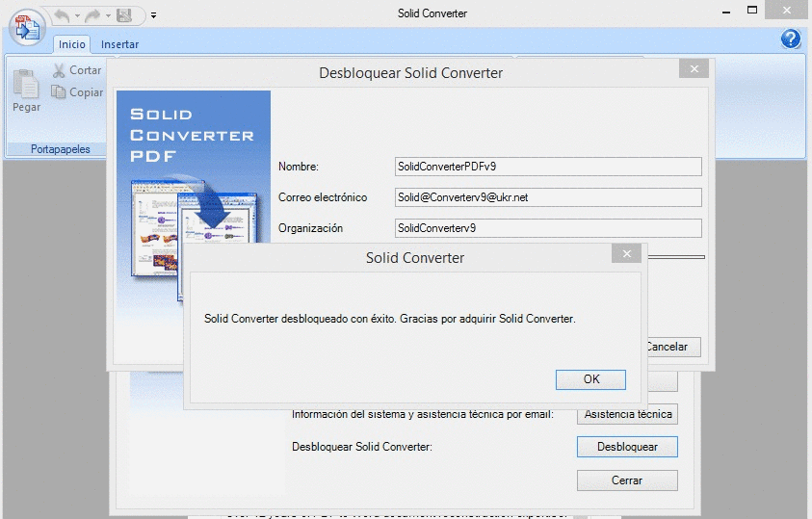Open the Customize Quick Access Toolbar arrow
The height and width of the screenshot is (519, 812).
pos(153,15)
